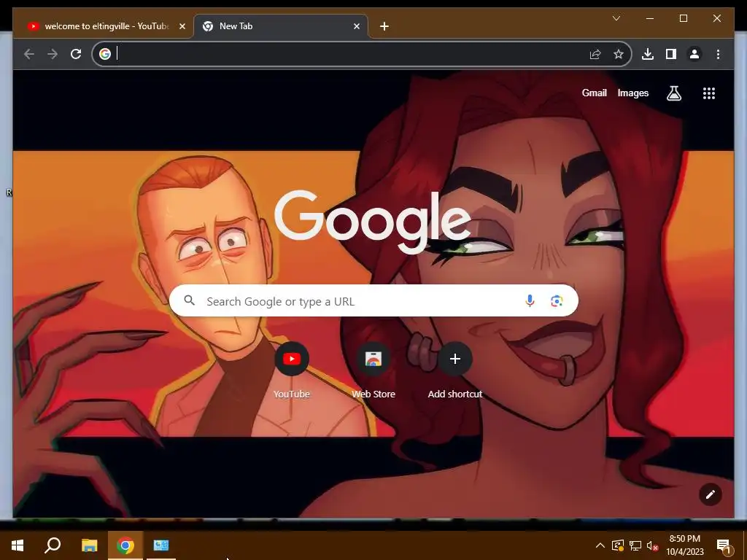Viewport: 747px width, 560px height.
Task: Open the network tray icon
Action: [635, 545]
